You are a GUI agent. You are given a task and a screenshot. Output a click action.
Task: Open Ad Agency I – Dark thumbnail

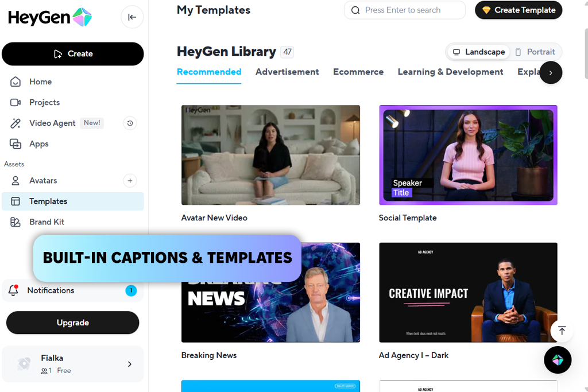point(468,292)
